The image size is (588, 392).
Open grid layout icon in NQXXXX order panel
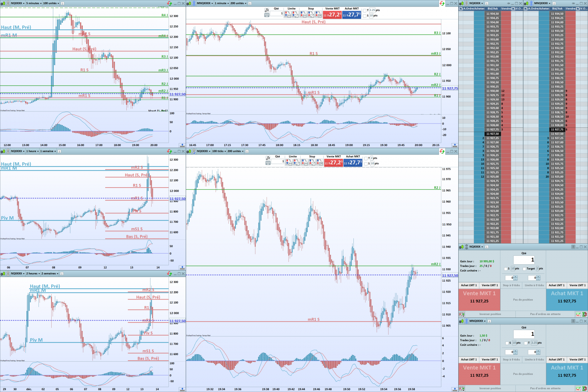click(462, 314)
